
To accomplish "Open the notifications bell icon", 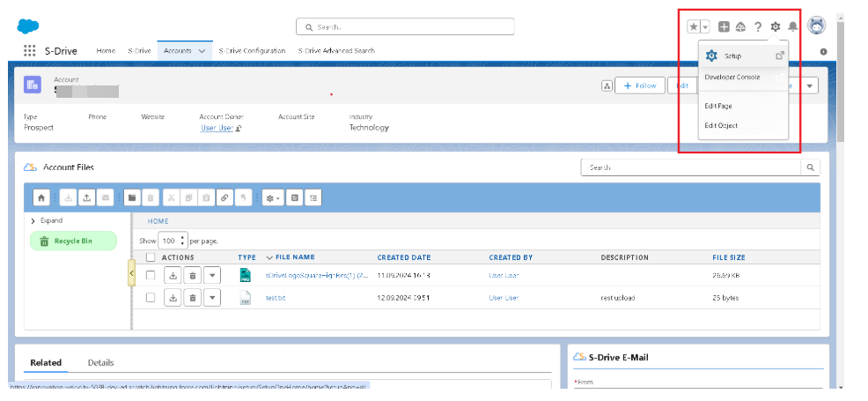I will click(792, 27).
